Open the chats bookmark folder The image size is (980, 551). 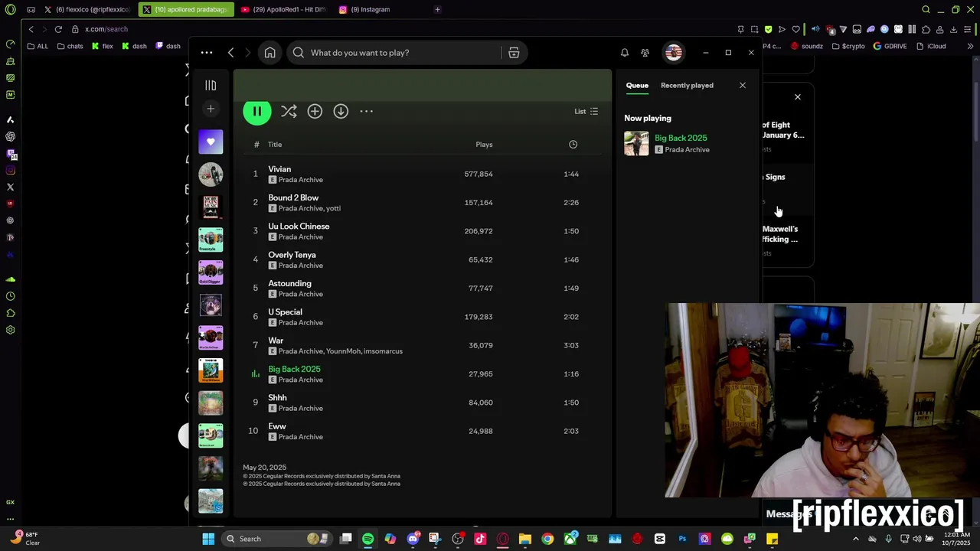click(70, 46)
